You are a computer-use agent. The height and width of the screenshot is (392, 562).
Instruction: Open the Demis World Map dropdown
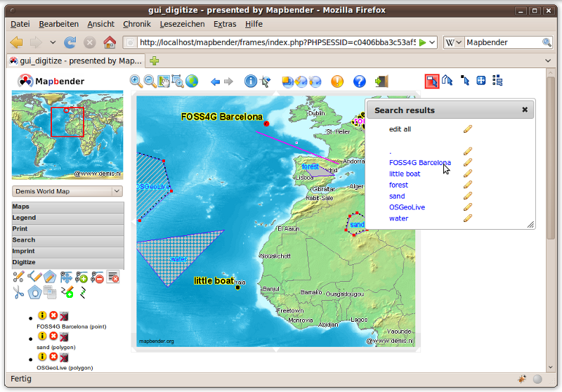coord(67,191)
